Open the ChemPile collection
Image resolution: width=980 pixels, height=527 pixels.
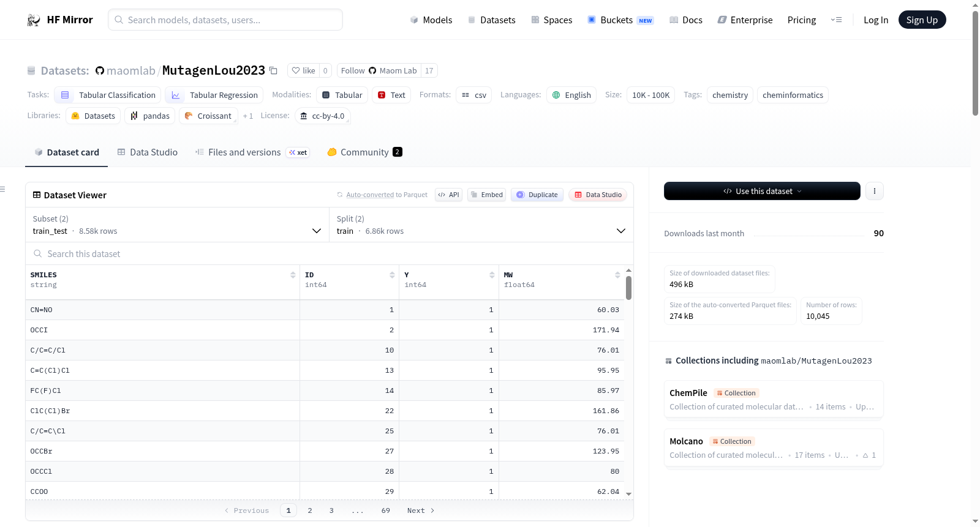click(x=774, y=399)
